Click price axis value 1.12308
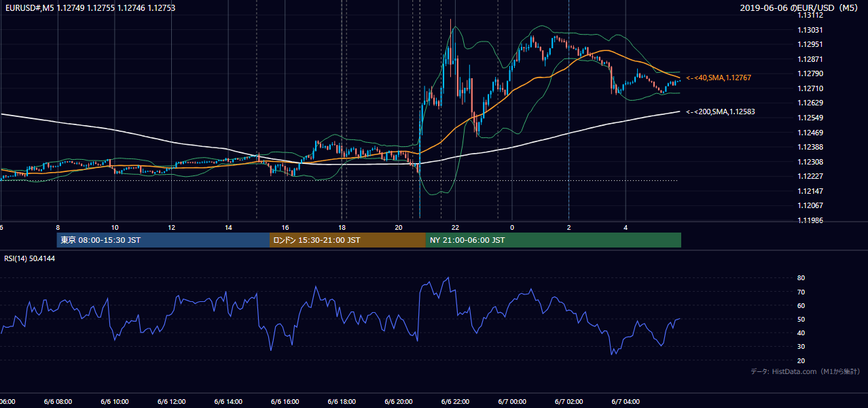 pyautogui.click(x=810, y=162)
